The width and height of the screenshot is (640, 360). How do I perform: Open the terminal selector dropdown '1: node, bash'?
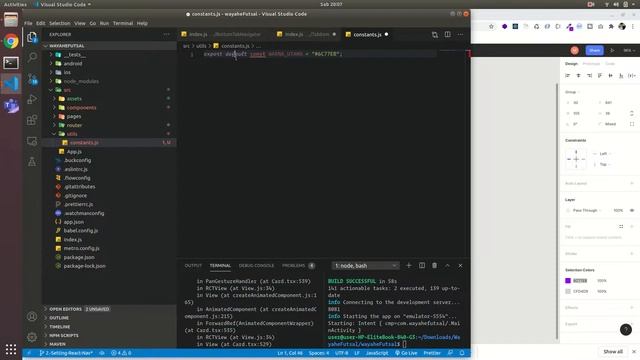[x=365, y=266]
